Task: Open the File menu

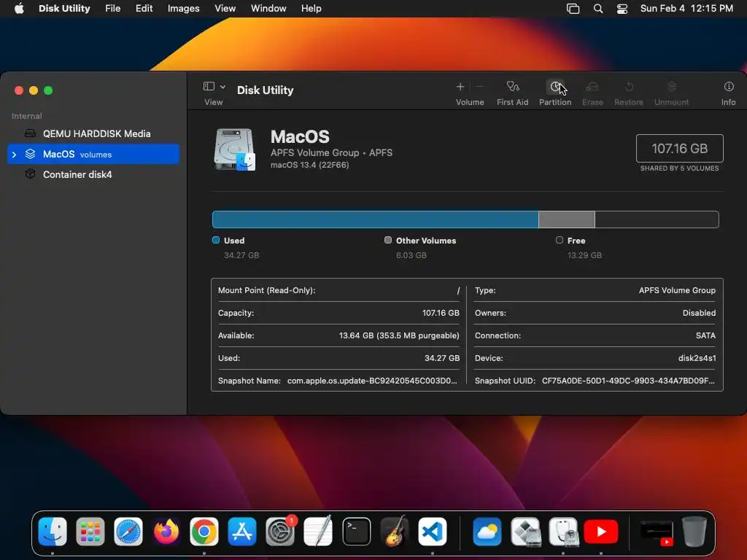Action: tap(112, 9)
